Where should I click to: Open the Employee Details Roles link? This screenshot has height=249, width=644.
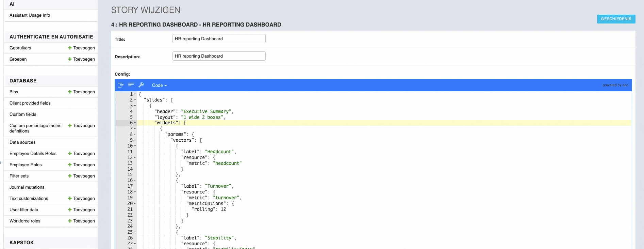[33, 154]
